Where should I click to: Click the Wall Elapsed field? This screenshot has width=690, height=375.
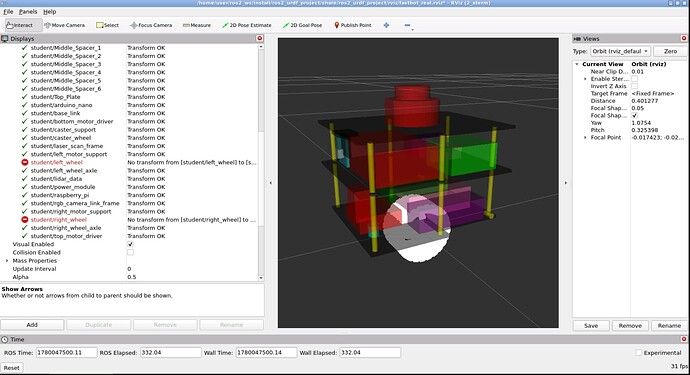[x=370, y=353]
